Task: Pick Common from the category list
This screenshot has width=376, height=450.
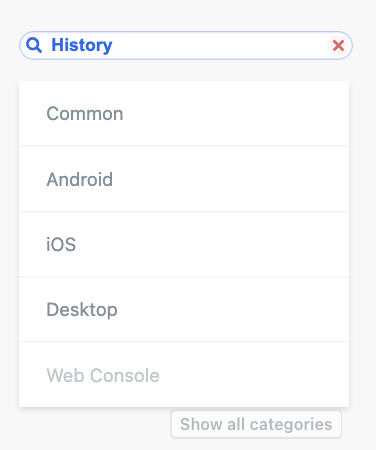Action: click(x=184, y=113)
